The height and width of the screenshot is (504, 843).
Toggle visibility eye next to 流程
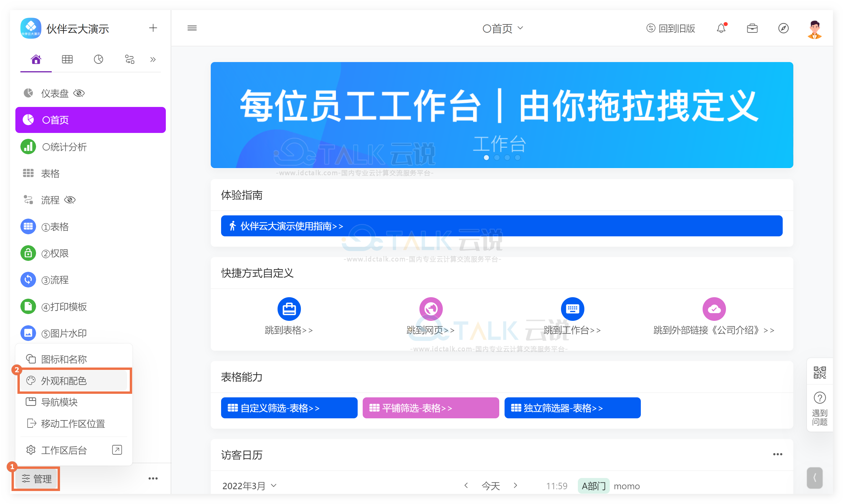tap(70, 200)
